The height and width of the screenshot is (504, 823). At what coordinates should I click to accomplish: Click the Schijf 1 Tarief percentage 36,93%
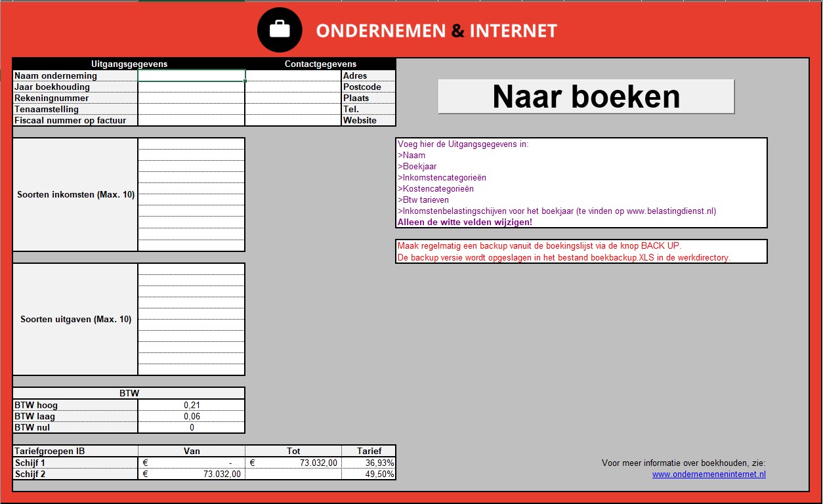coord(370,462)
